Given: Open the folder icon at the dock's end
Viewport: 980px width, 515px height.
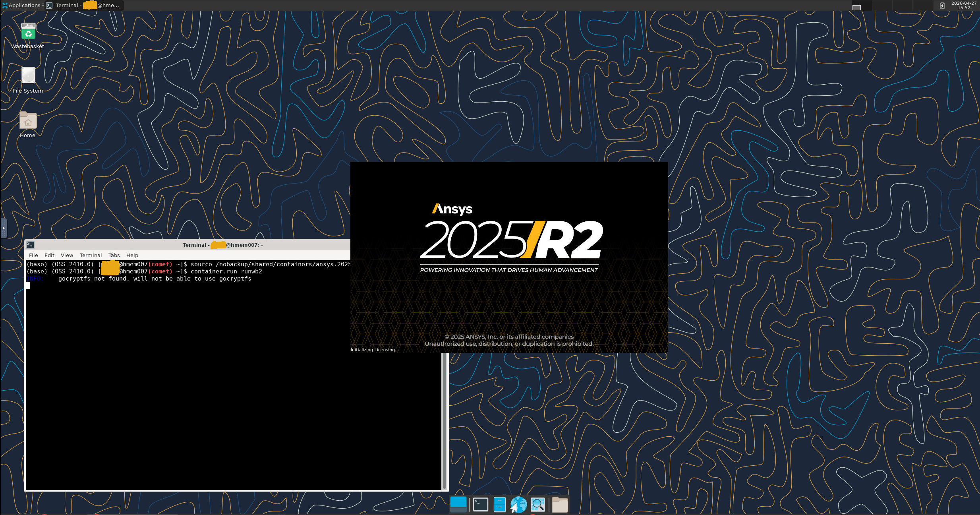Looking at the screenshot, I should tap(560, 504).
